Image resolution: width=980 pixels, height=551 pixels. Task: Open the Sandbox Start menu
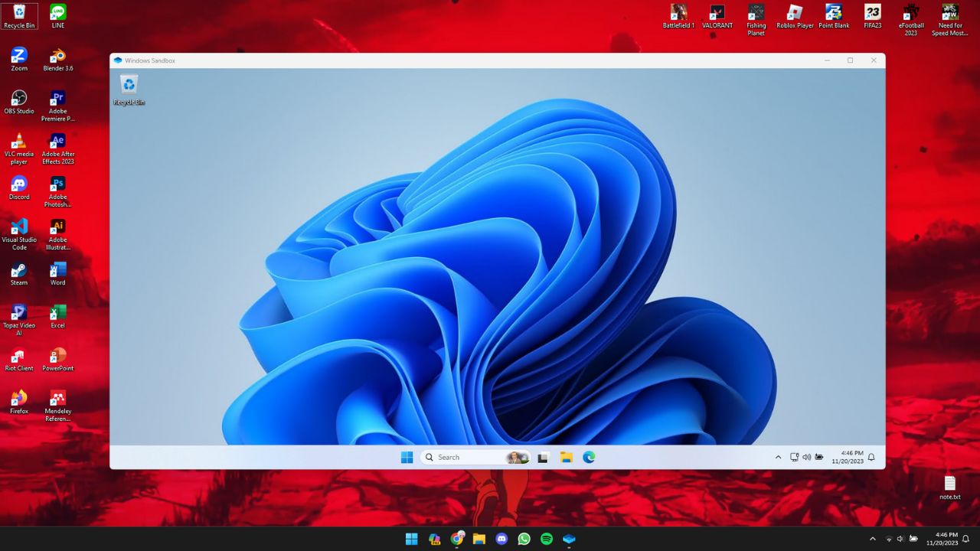407,458
